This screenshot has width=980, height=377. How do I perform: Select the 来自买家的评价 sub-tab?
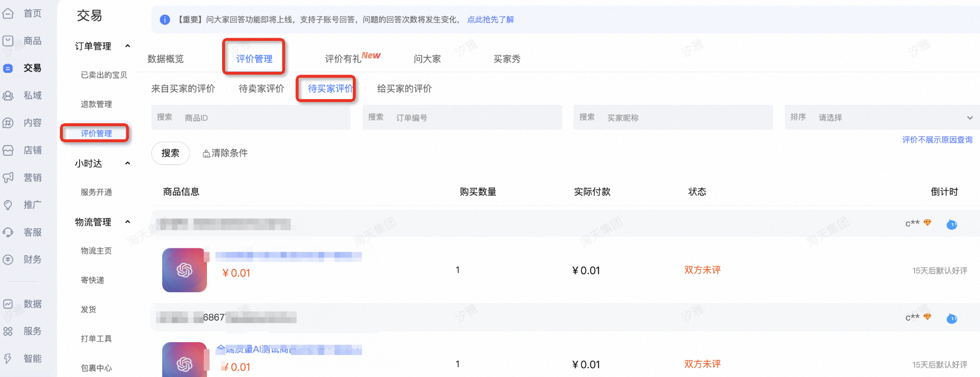[183, 88]
